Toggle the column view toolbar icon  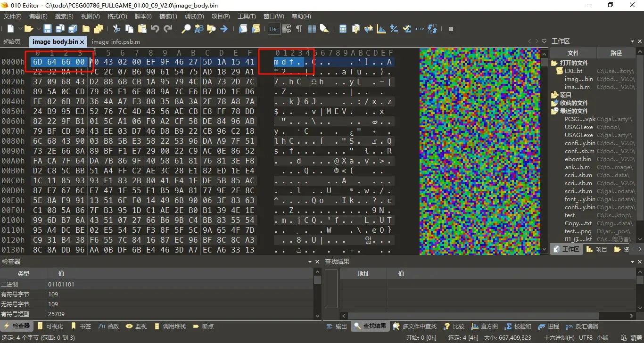click(x=312, y=29)
